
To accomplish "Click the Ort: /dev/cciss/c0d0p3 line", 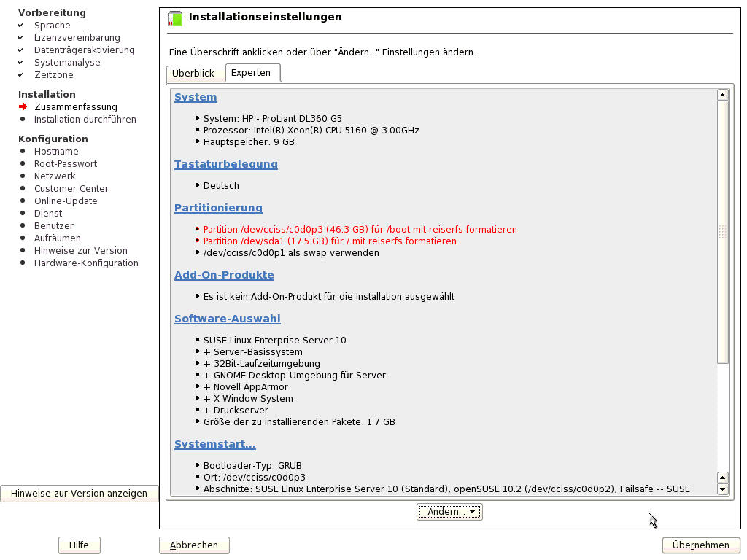I will point(255,478).
